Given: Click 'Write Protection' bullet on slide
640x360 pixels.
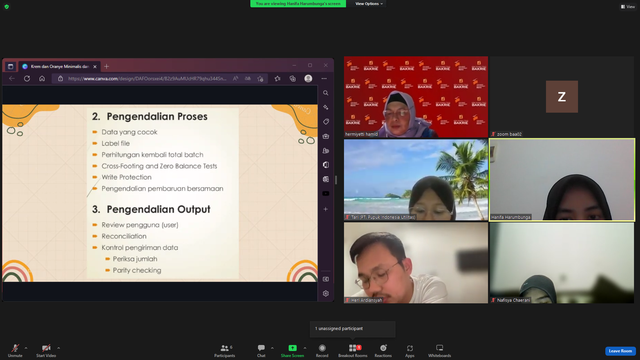Looking at the screenshot, I should click(126, 177).
